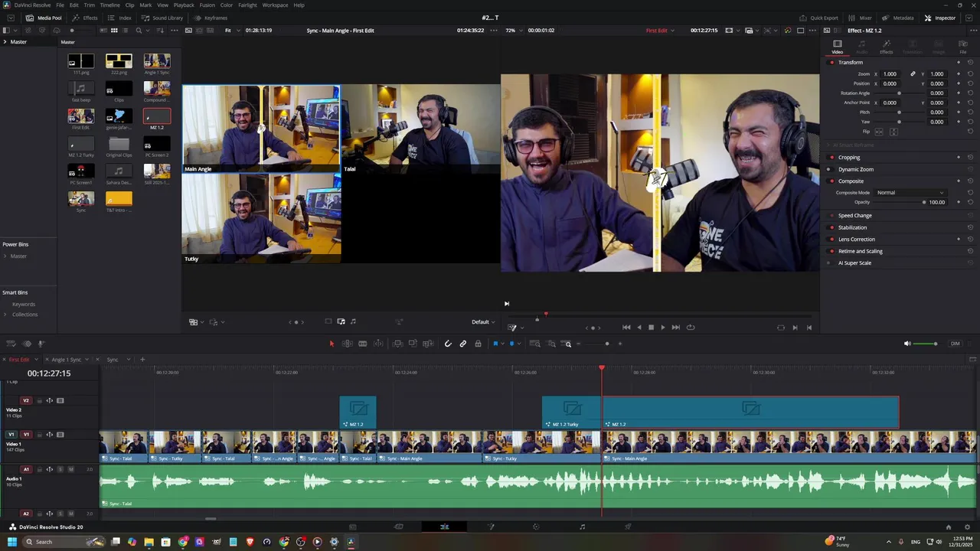Toggle the Linked Selection chain icon
Screen dimensions: 980x551
pyautogui.click(x=463, y=344)
